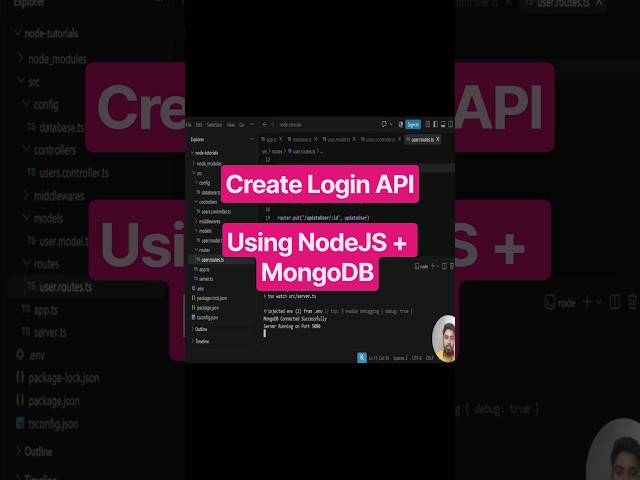The height and width of the screenshot is (480, 640).
Task: Open the .env file in the Explorer
Action: 198,289
